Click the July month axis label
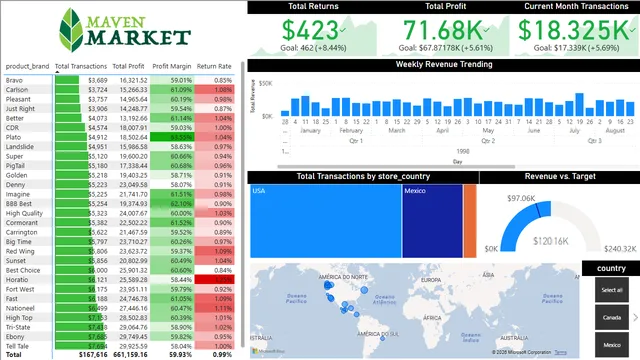 pyautogui.click(x=575, y=130)
